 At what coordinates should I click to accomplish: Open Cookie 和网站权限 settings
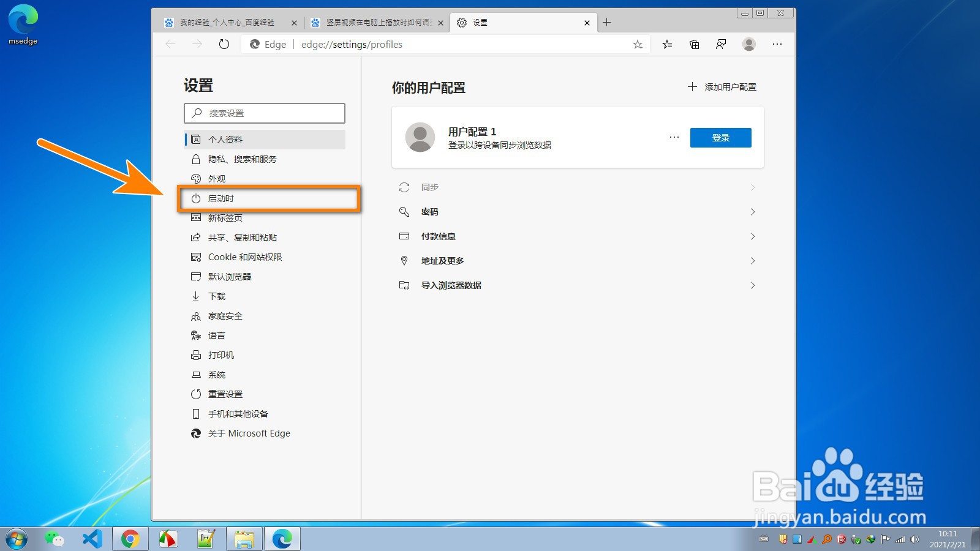point(265,257)
